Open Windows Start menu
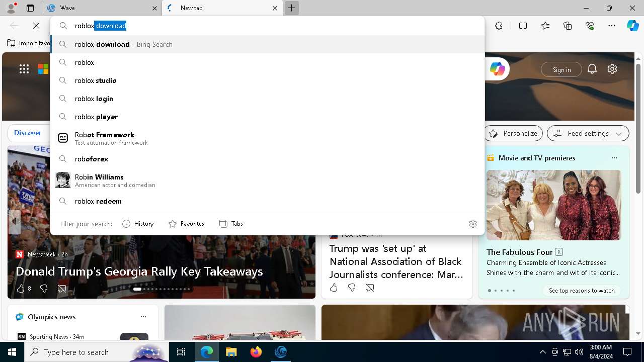 pos(12,352)
